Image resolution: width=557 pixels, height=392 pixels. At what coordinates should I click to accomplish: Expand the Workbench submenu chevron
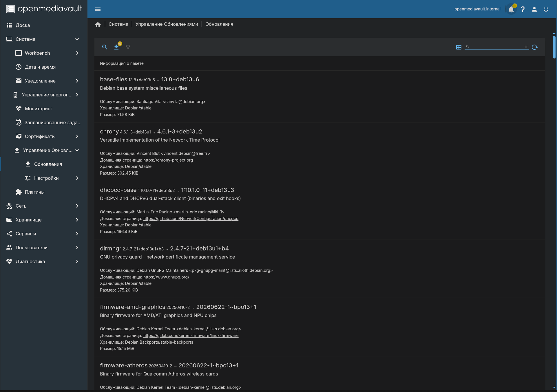point(77,53)
